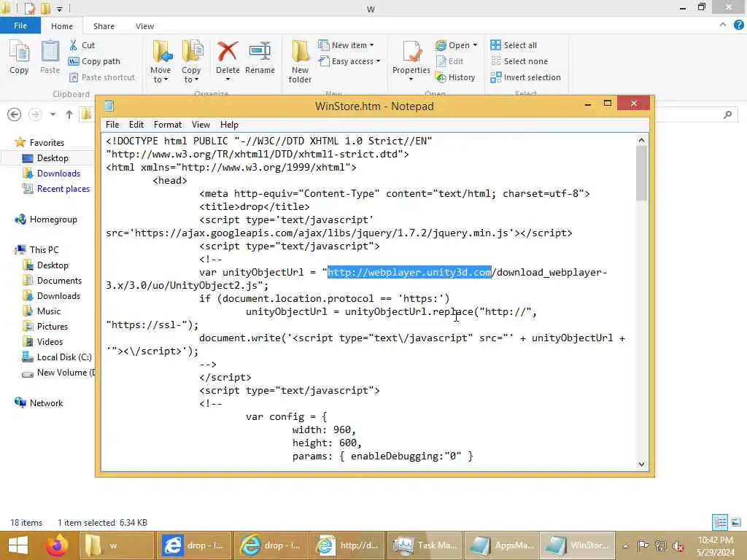Open Notepad Help menu

228,125
